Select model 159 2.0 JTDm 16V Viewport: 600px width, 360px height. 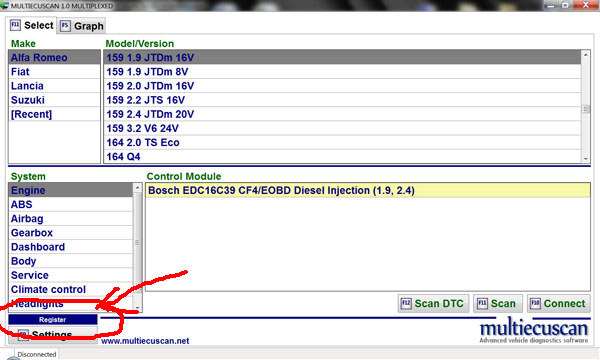pyautogui.click(x=342, y=86)
